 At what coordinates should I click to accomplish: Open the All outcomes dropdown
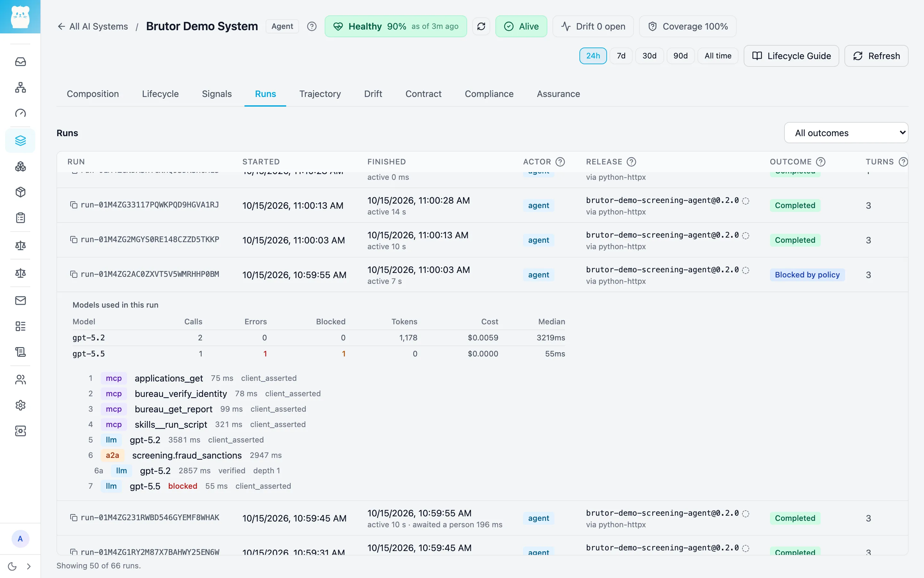(x=846, y=133)
